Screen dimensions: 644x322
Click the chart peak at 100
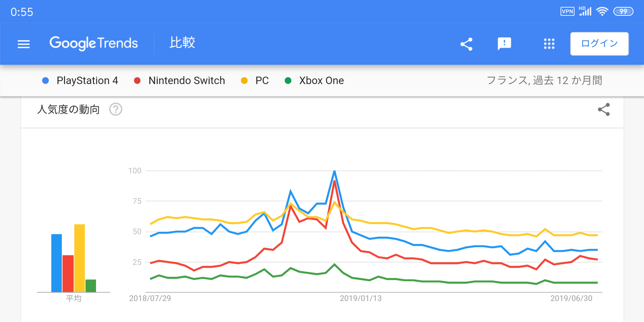pos(335,171)
